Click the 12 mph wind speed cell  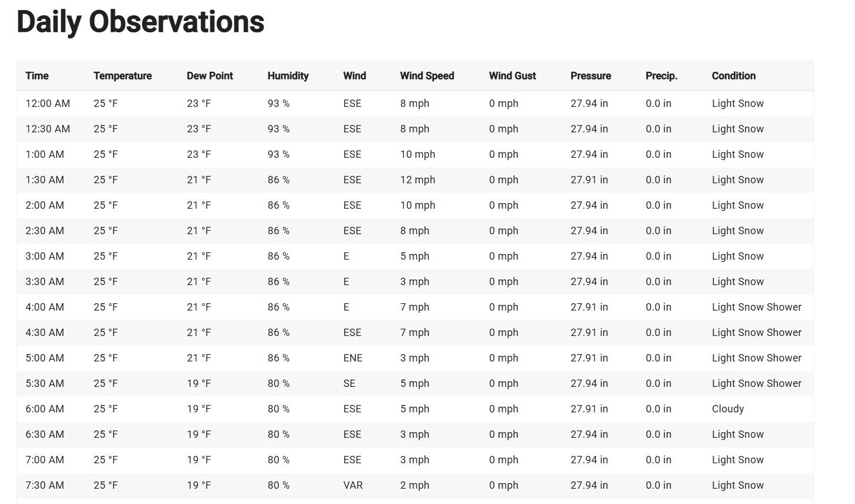[x=417, y=180]
